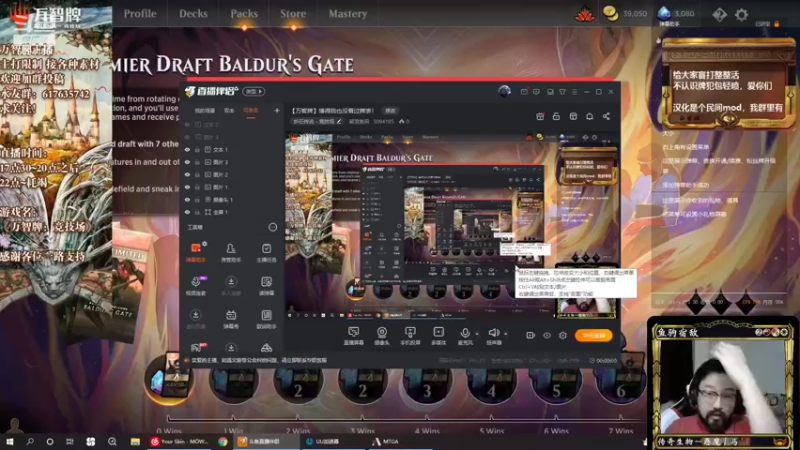
Task: Click the 修改 button beside the stream title
Action: pos(390,111)
